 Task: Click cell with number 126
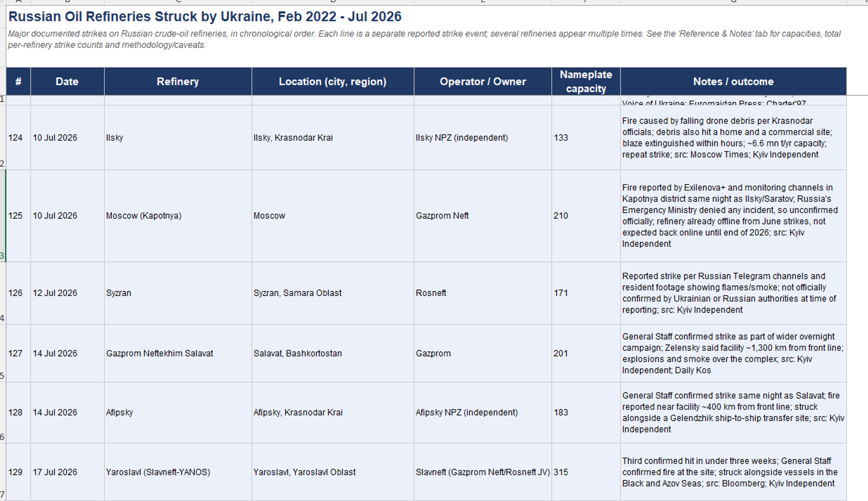[x=18, y=293]
